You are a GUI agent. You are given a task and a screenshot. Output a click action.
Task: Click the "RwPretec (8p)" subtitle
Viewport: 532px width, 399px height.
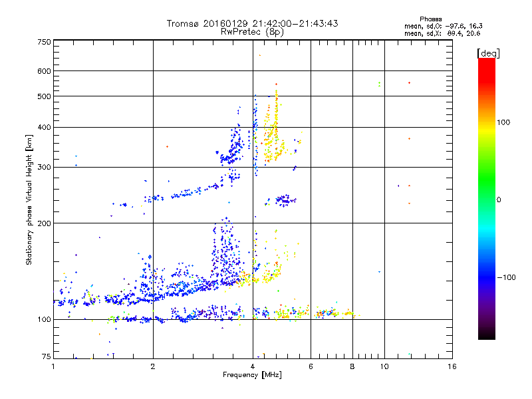point(252,32)
